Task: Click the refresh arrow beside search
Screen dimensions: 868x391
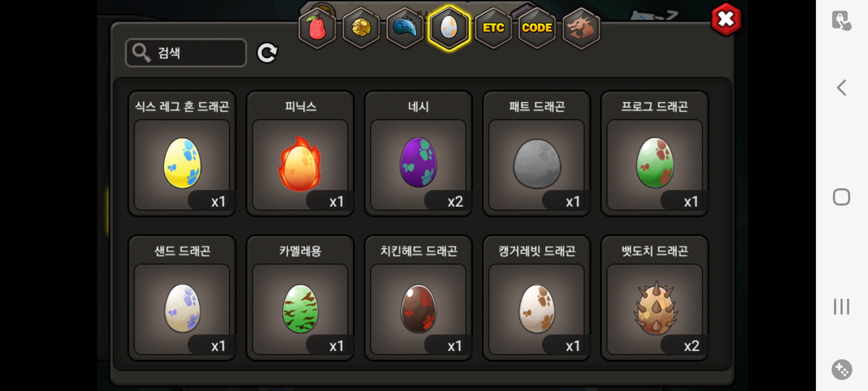Action: [267, 53]
